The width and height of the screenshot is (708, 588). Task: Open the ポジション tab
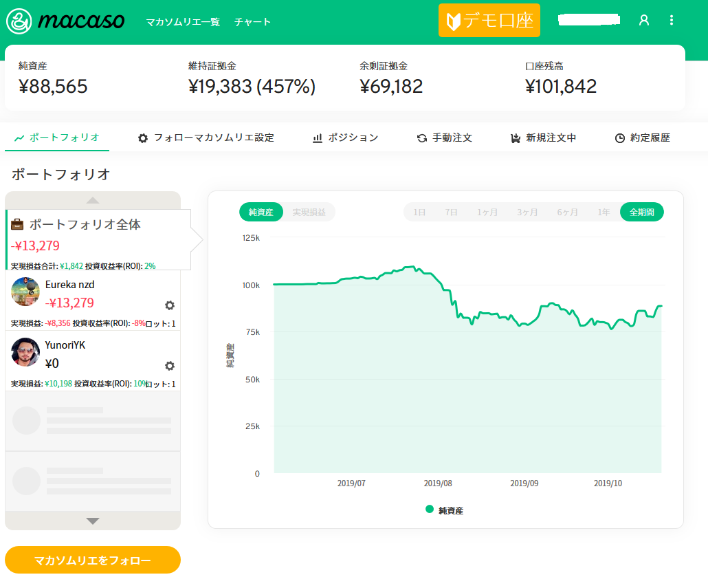[x=345, y=138]
